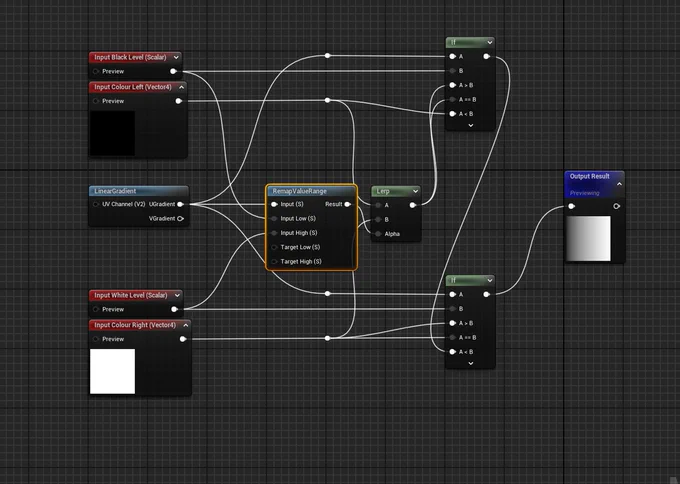Click the Output Result input pin

coord(572,206)
